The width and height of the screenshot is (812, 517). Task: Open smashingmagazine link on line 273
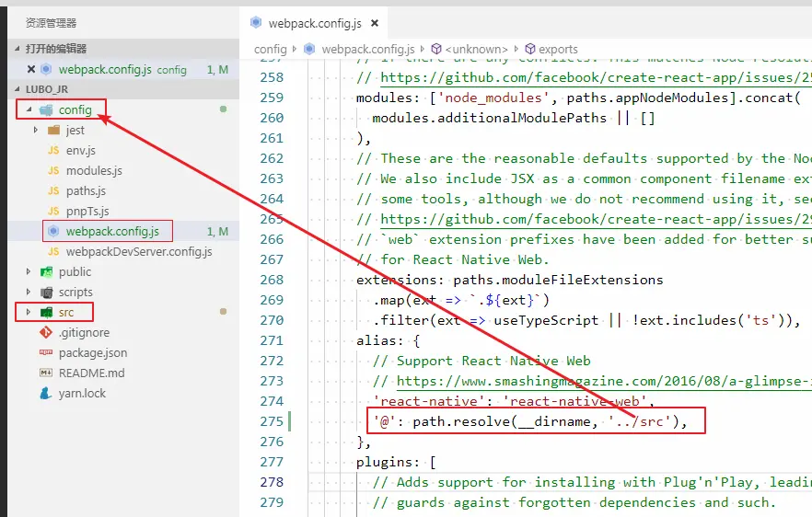604,382
